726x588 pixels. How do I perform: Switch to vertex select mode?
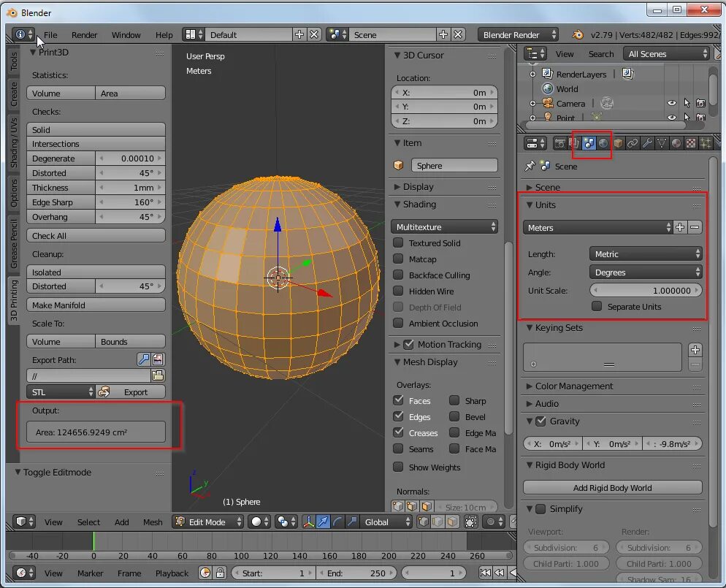(423, 522)
